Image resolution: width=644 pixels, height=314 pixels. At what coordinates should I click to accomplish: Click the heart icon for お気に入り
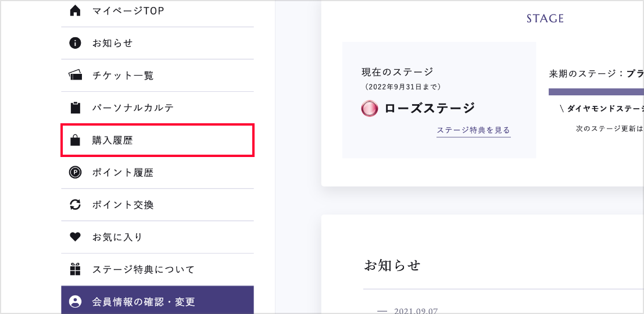[x=75, y=237]
